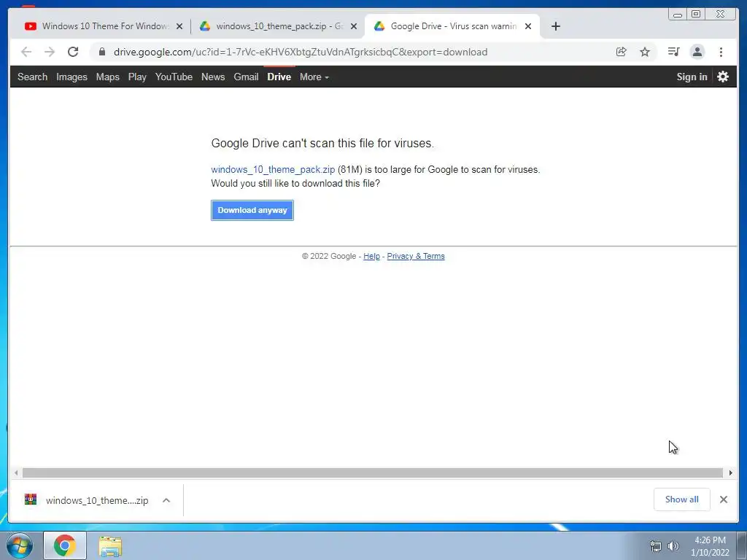The image size is (747, 560).
Task: Open the Chrome three-dot menu
Action: coord(721,52)
